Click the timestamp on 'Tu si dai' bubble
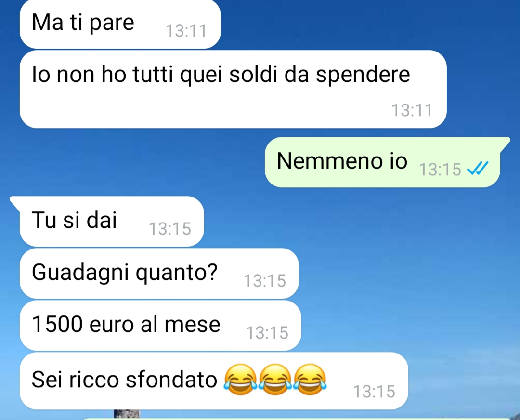520x420 pixels. coord(170,229)
